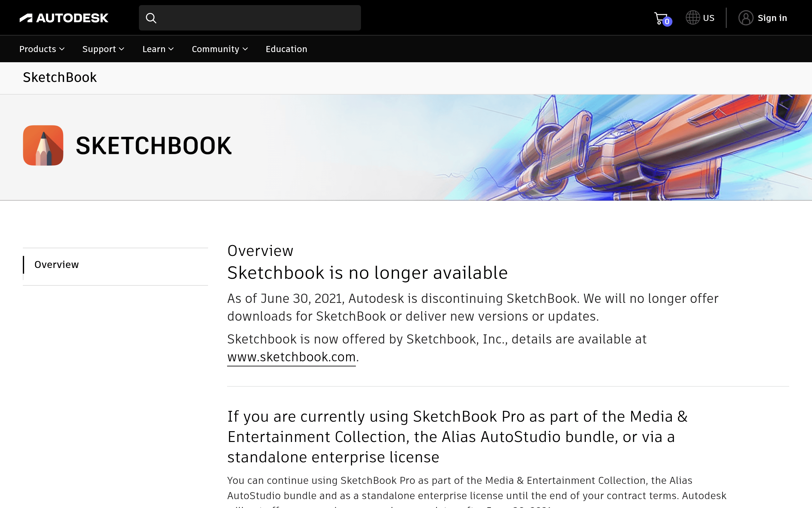Viewport: 812px width, 508px height.
Task: Click the cart item count badge
Action: [667, 22]
